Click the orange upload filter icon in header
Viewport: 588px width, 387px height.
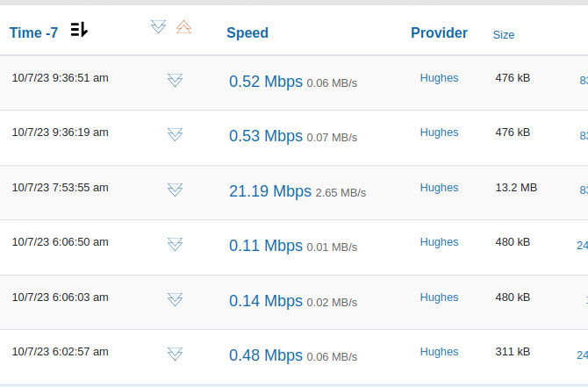[x=183, y=27]
